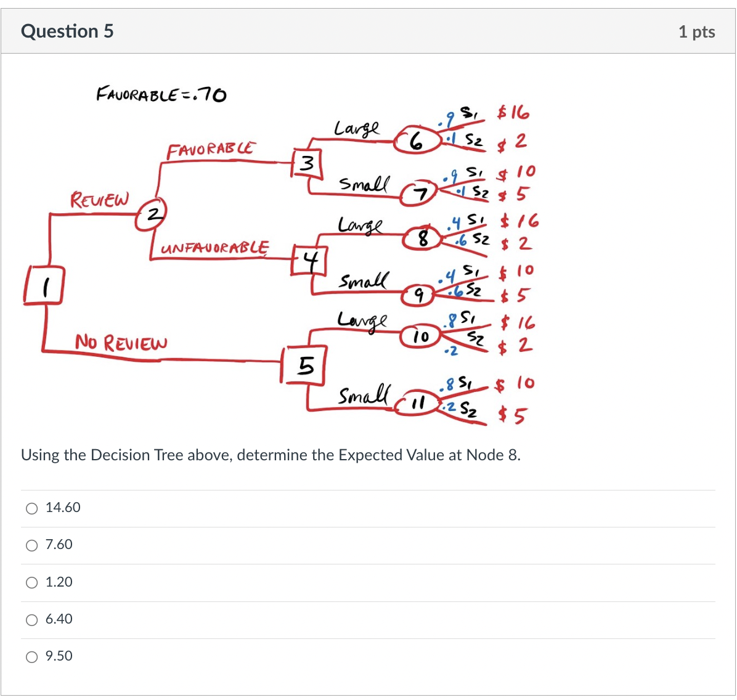Viewport: 737px width, 700px height.
Task: Select node 8 in the decision tree
Action: point(423,238)
